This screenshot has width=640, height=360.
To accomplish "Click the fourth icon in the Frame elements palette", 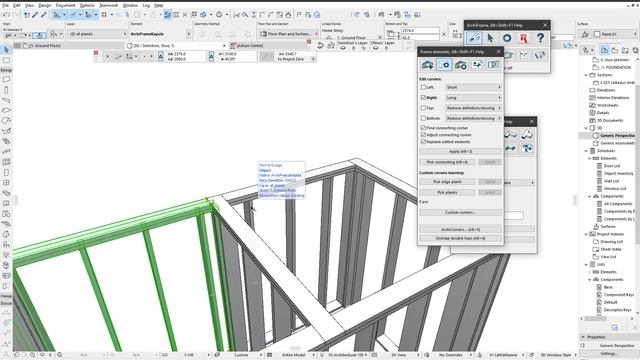I will 477,65.
